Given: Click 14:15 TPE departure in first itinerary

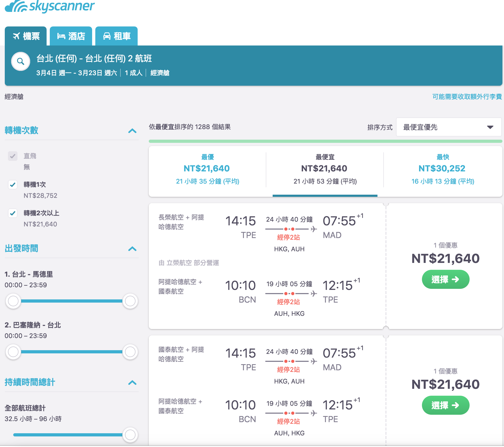Looking at the screenshot, I should [240, 227].
